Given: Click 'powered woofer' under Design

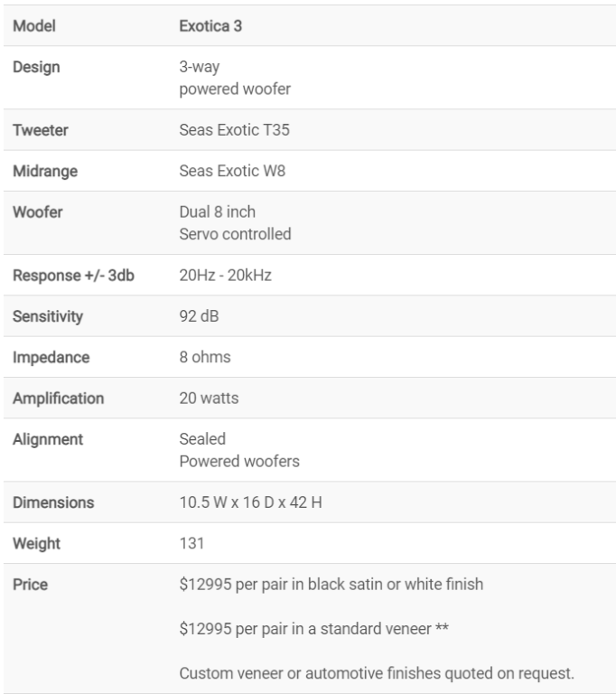Looking at the screenshot, I should (x=235, y=89).
